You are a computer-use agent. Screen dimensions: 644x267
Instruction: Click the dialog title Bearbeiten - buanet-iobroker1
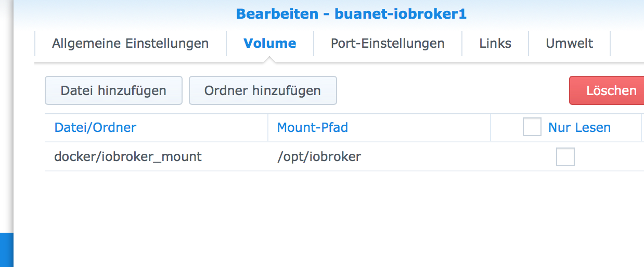point(351,14)
